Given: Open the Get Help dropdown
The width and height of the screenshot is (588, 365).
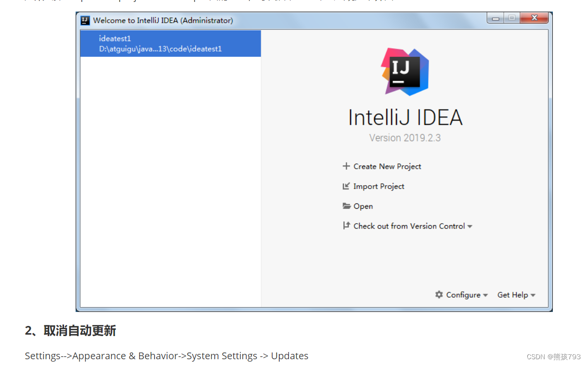Looking at the screenshot, I should 516,295.
